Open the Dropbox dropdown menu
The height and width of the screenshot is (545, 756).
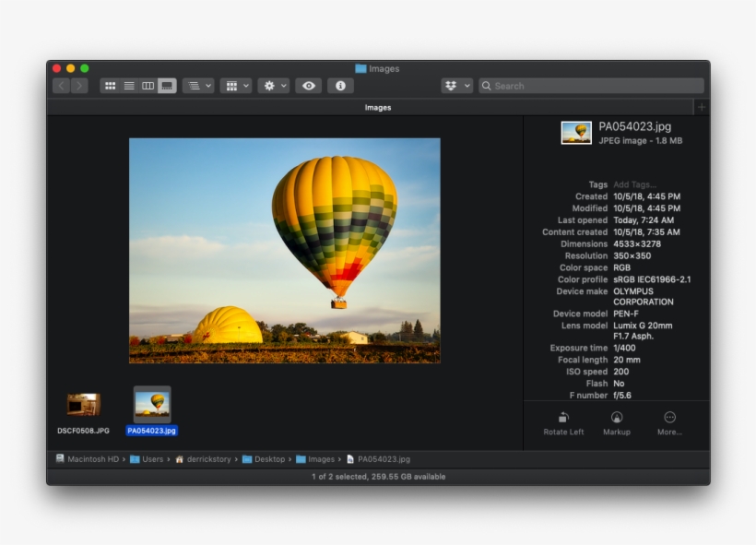456,86
